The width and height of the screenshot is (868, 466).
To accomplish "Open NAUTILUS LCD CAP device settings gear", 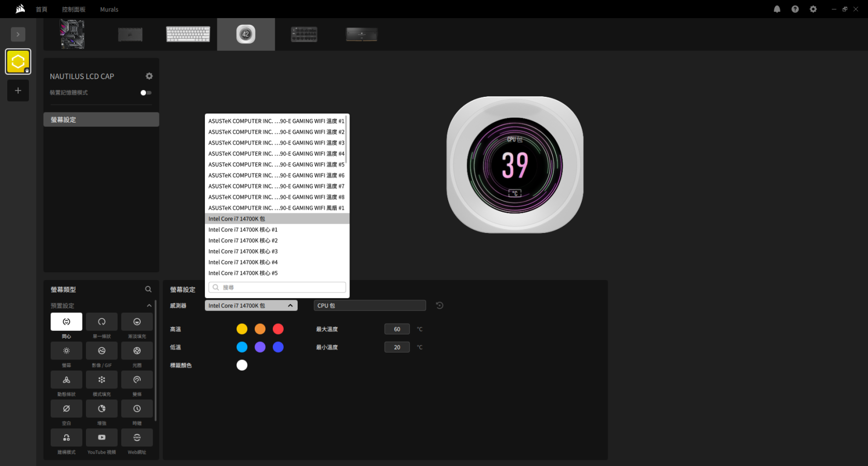I will [149, 76].
